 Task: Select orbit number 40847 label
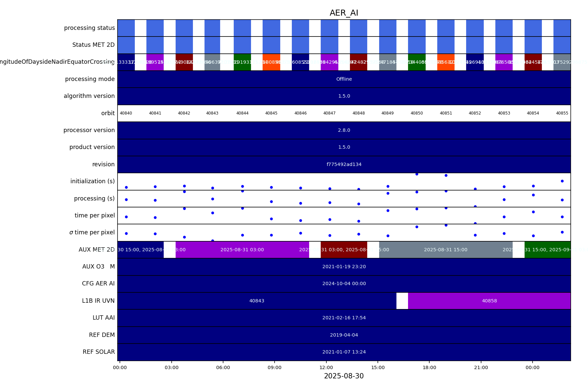pyautogui.click(x=329, y=113)
